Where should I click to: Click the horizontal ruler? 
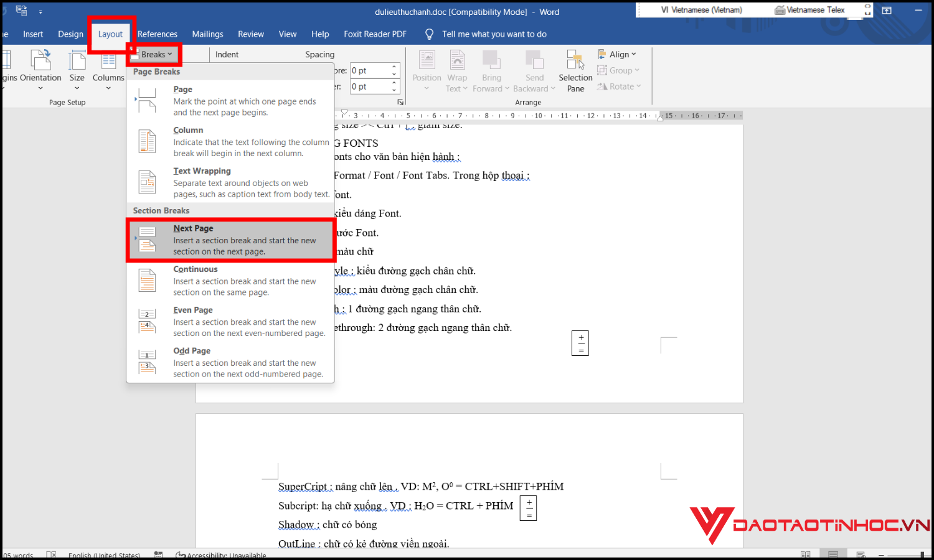point(539,116)
